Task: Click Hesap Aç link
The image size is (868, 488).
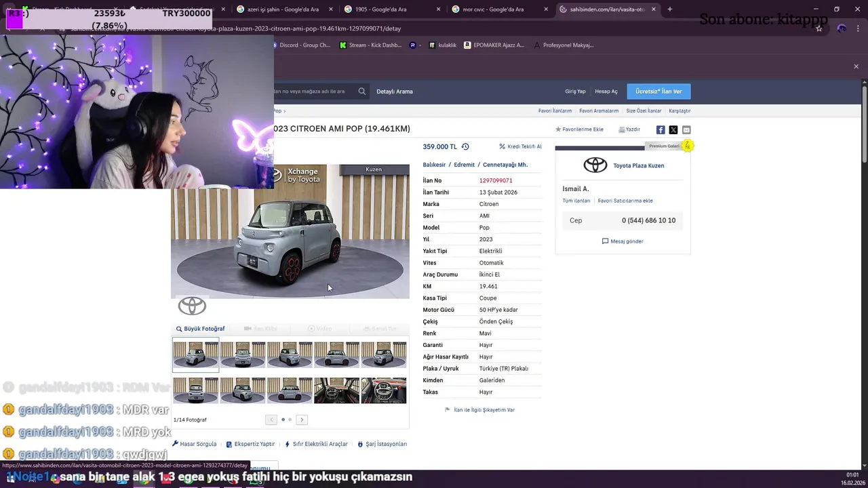Action: click(606, 91)
